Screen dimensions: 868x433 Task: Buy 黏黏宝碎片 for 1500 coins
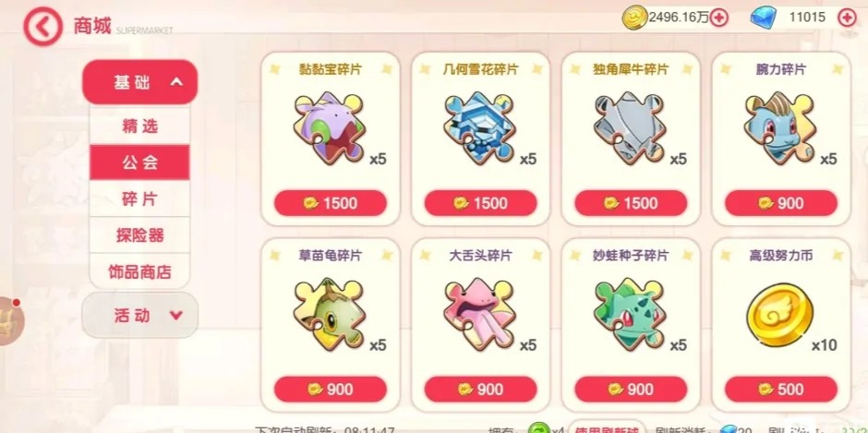click(331, 203)
